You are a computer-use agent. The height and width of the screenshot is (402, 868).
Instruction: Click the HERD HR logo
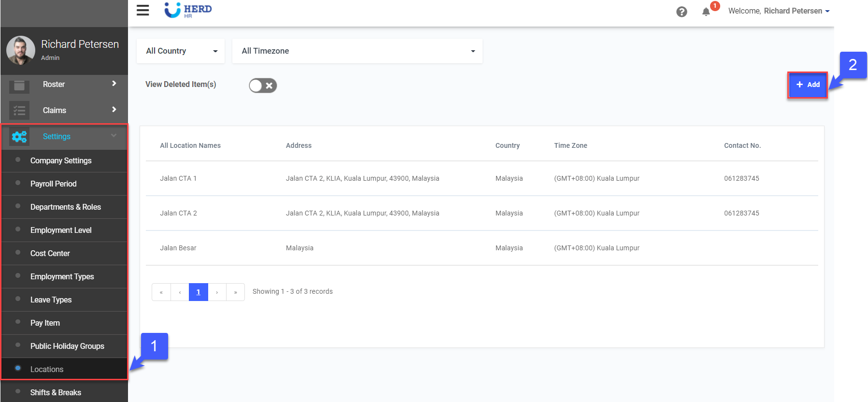tap(188, 10)
